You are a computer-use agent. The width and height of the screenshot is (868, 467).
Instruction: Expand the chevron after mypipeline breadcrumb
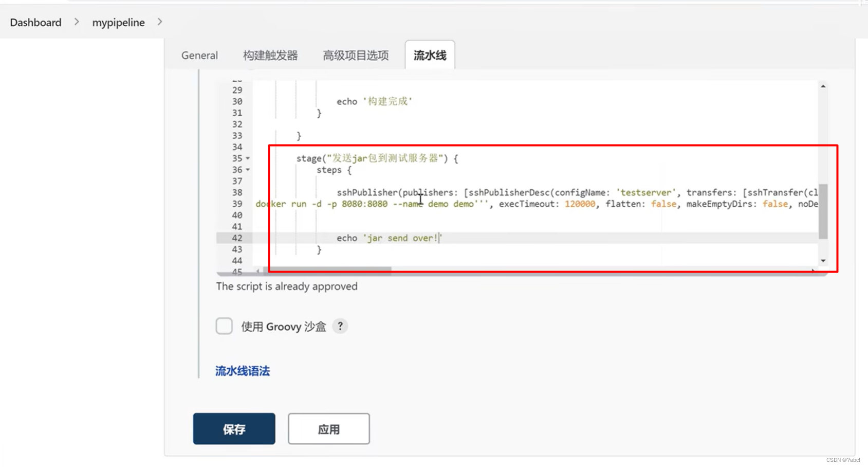click(x=160, y=22)
